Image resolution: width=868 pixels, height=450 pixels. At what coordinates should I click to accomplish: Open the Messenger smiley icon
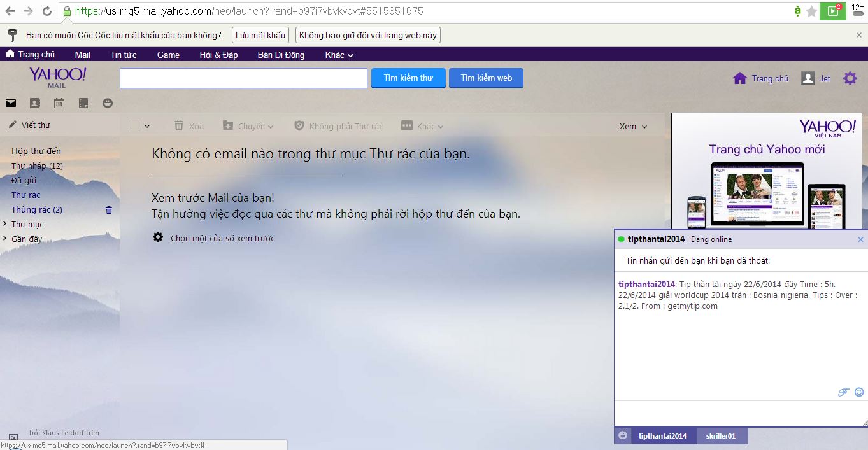(108, 103)
